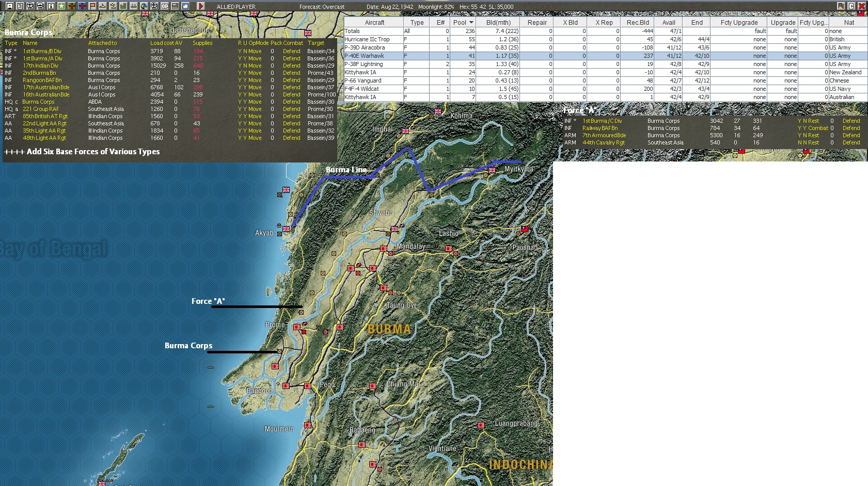This screenshot has width=868, height=486.
Task: Click the British flag base icon at Akyab
Action: coord(286,229)
